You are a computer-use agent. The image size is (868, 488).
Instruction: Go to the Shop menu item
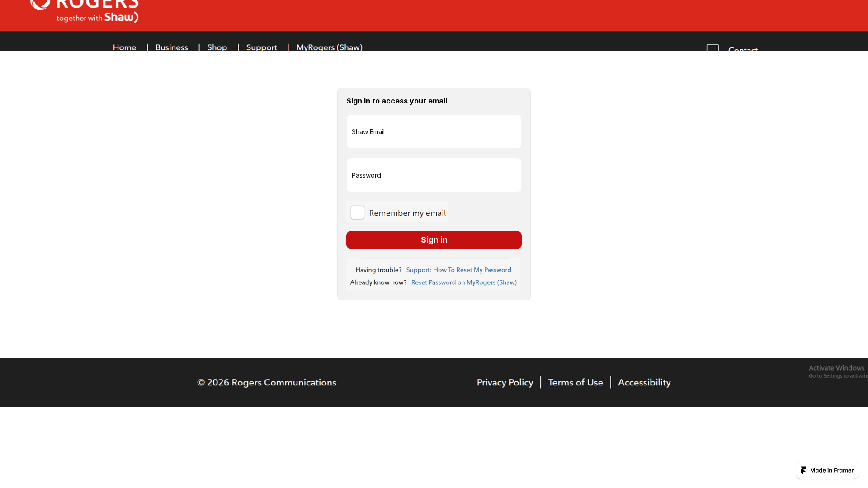[x=217, y=47]
